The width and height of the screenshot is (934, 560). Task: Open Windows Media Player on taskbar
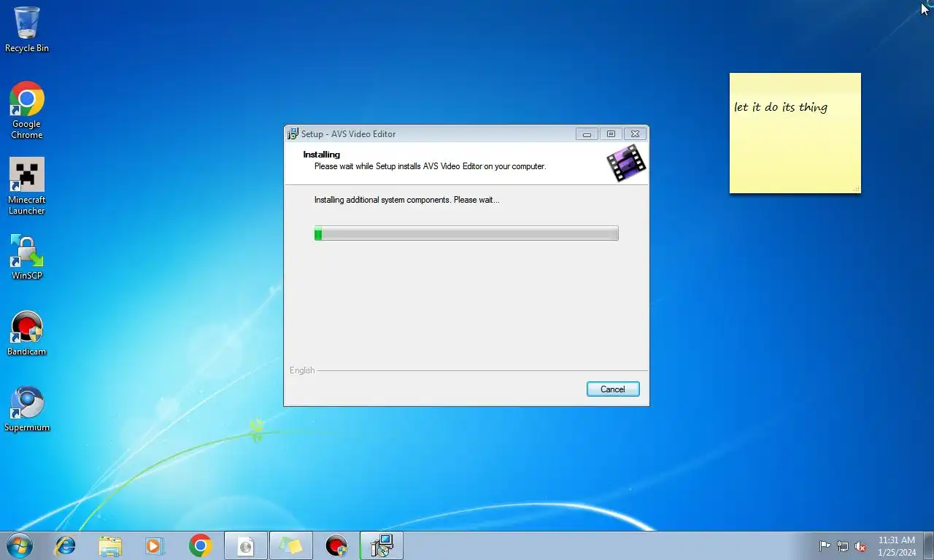[155, 545]
